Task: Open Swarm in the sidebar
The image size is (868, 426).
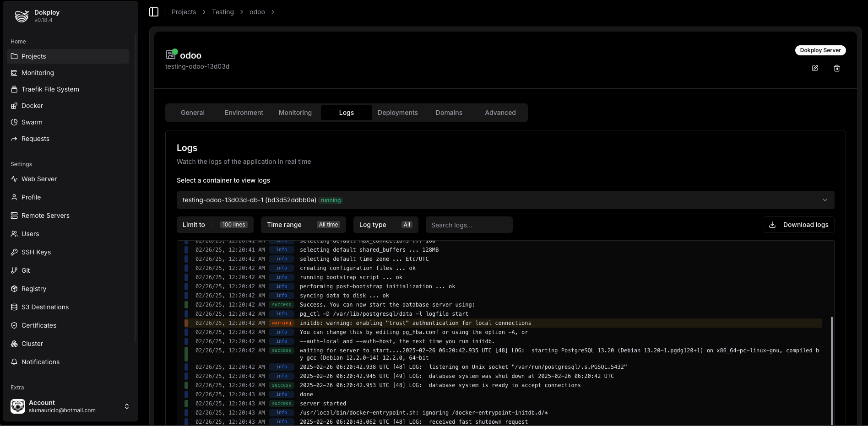Action: [x=32, y=122]
